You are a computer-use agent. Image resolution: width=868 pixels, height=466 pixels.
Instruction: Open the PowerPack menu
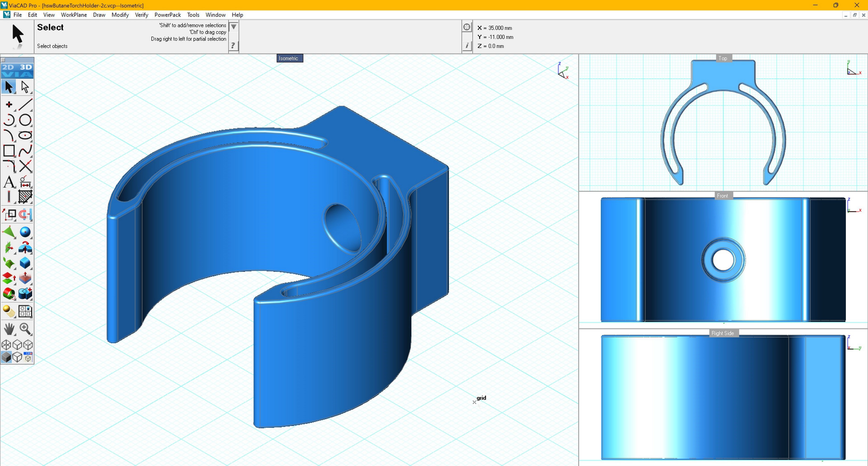click(167, 15)
